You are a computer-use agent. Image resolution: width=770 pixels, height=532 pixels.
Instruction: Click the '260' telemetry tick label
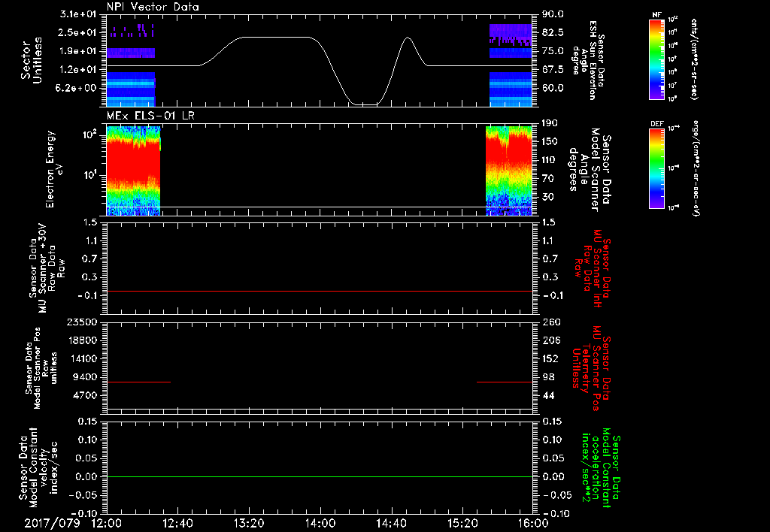tap(551, 322)
